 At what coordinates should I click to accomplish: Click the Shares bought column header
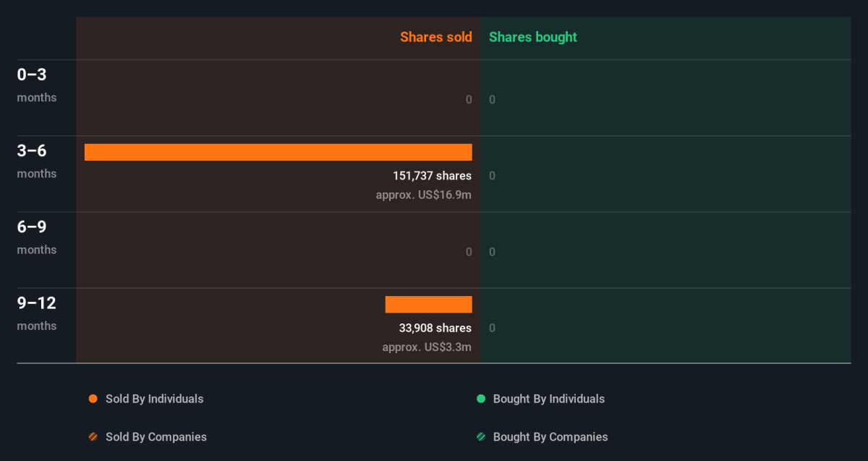coord(533,37)
